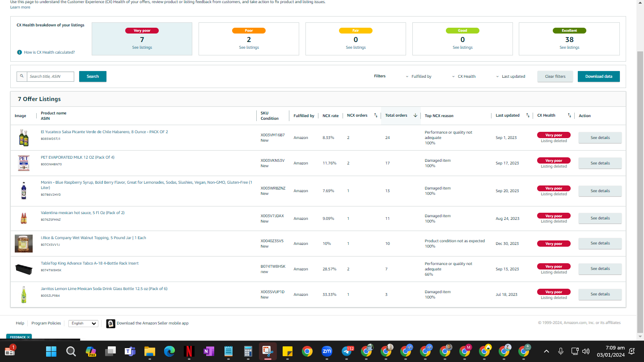Click the microphone icon in the system tray
644x362 pixels.
561,351
